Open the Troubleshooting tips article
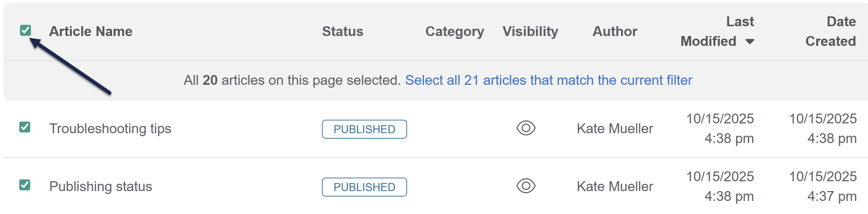This screenshot has width=868, height=214. click(110, 128)
